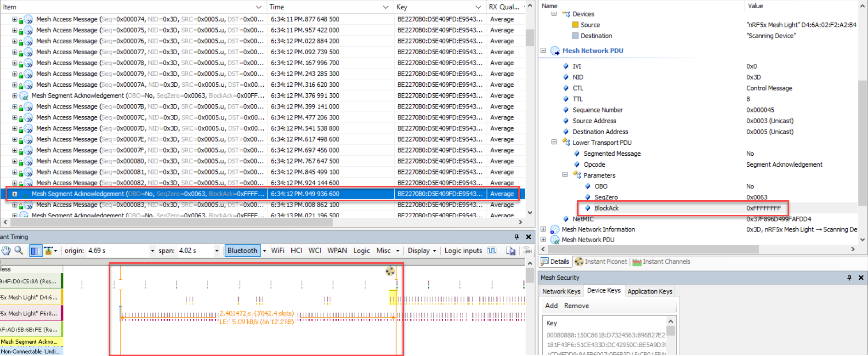Screen dimensions: 868x356
Task: Click the piconet icon in timing view
Action: (x=390, y=271)
